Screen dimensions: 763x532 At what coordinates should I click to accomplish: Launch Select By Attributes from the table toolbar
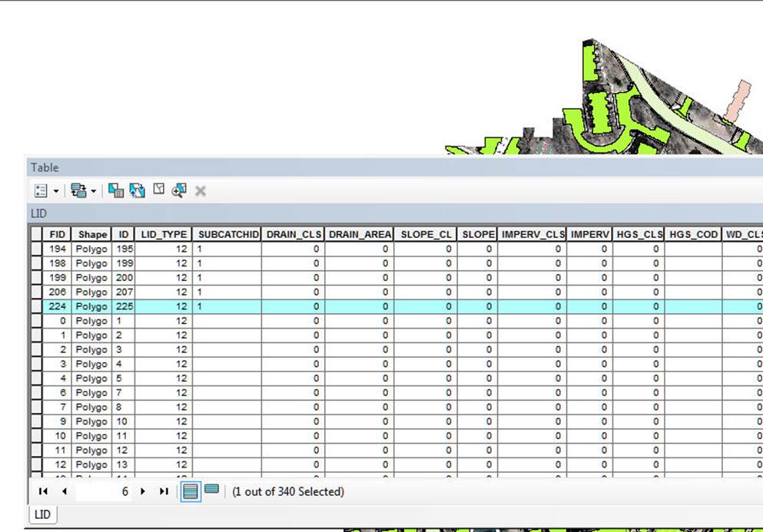[x=117, y=190]
